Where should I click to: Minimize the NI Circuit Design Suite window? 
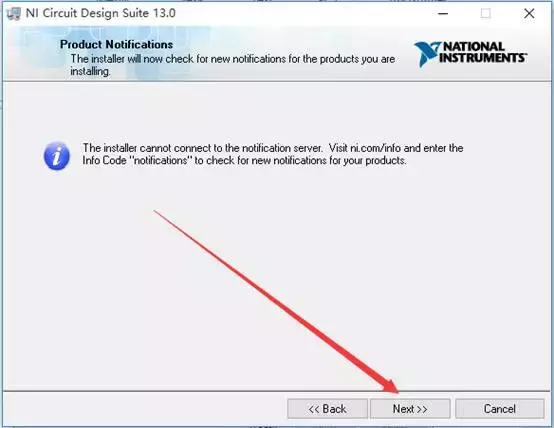[x=443, y=14]
